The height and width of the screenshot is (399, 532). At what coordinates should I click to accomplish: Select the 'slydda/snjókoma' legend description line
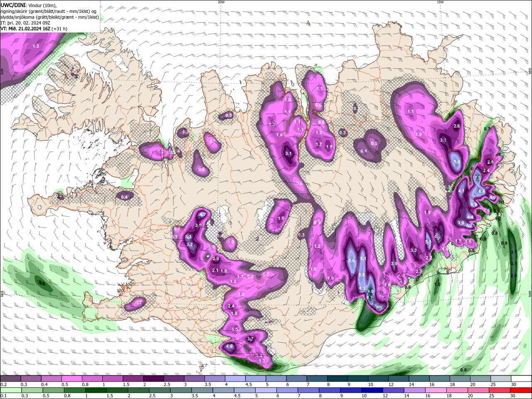[x=50, y=17]
